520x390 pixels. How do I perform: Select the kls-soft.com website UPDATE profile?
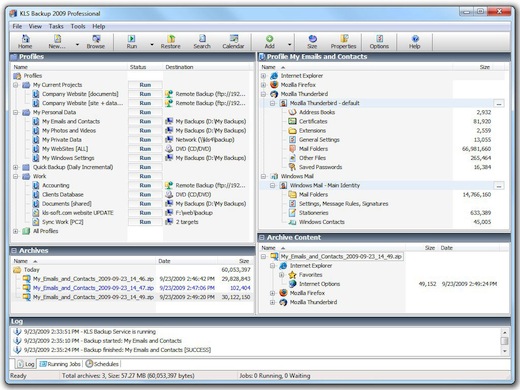point(78,213)
